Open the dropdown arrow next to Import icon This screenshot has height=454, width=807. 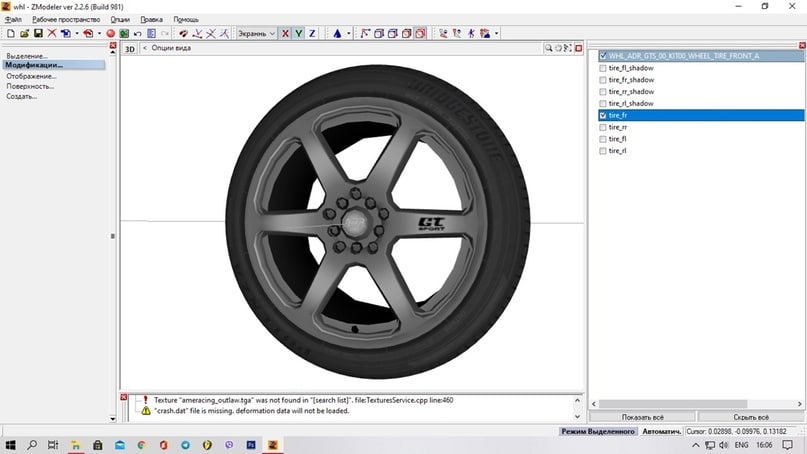tap(77, 33)
